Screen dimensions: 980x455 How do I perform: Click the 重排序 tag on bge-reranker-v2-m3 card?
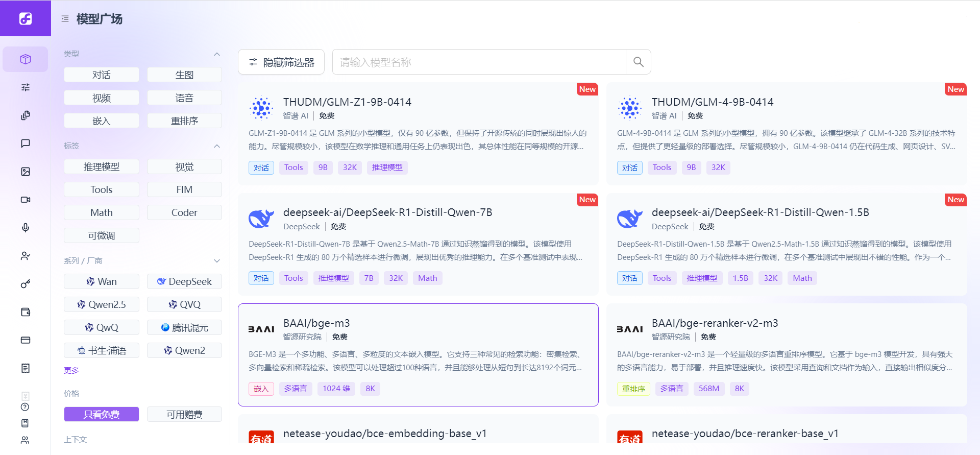tap(633, 389)
